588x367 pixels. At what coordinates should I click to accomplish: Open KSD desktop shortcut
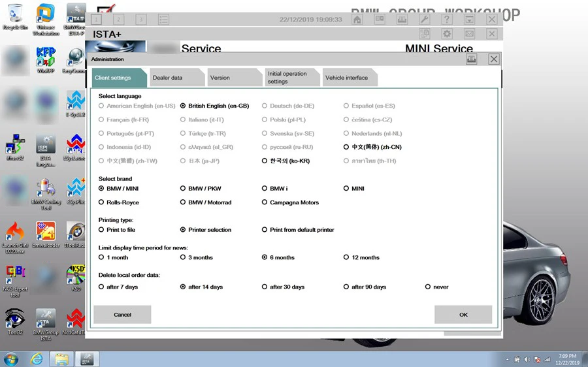coord(76,278)
